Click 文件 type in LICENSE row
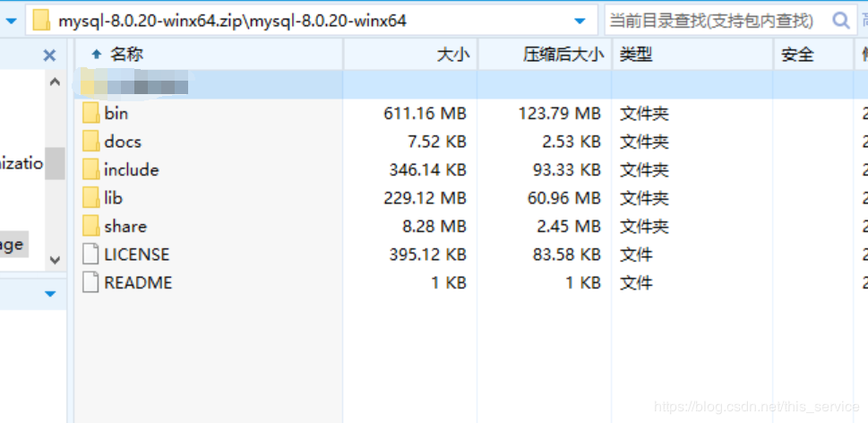The height and width of the screenshot is (423, 868). click(x=636, y=255)
